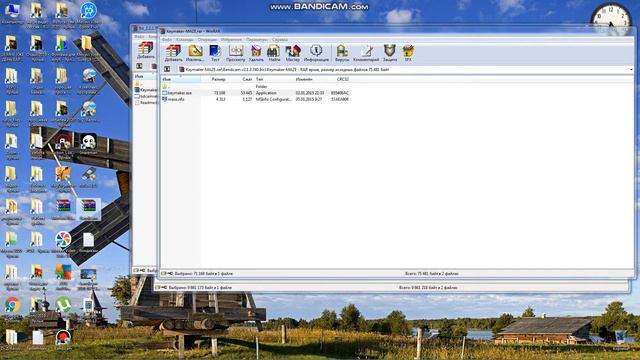The image size is (640, 360).
Task: Click the SFX toolbar icon
Action: click(408, 53)
